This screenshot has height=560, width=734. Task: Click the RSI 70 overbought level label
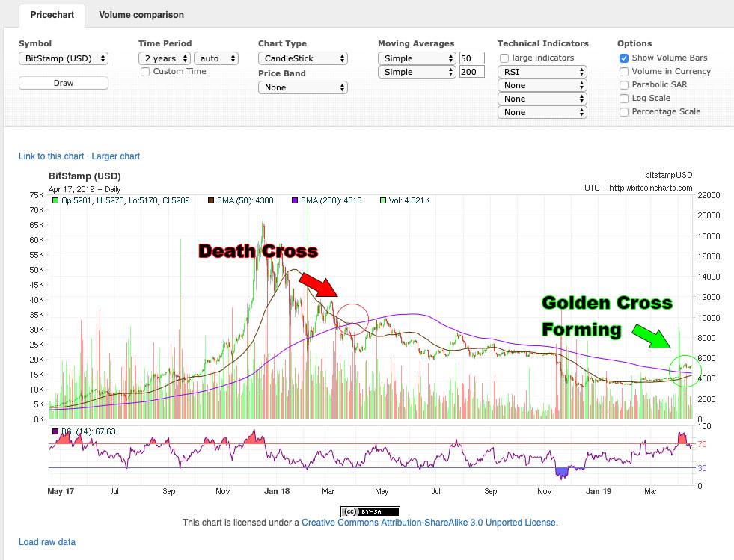coord(702,444)
